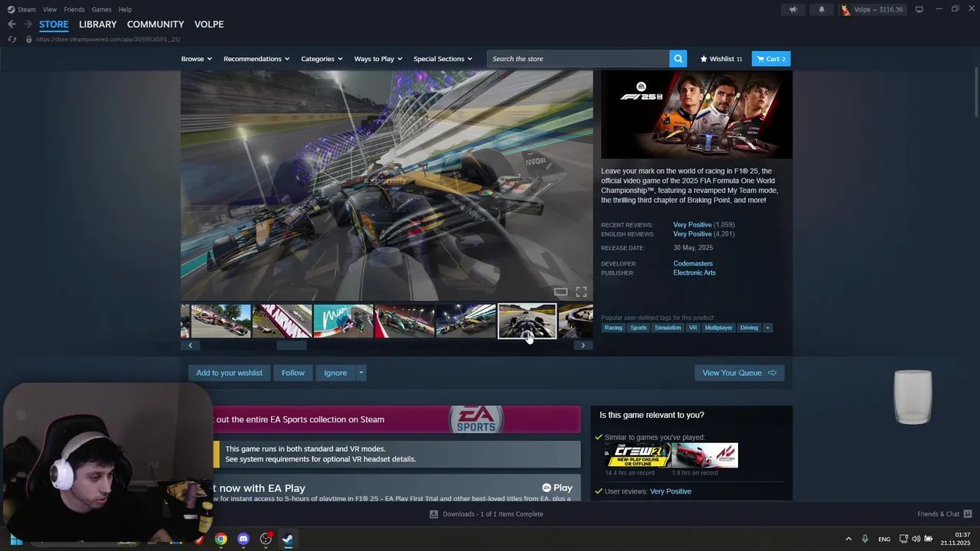
Task: Open Discord from the taskbar
Action: tap(243, 539)
